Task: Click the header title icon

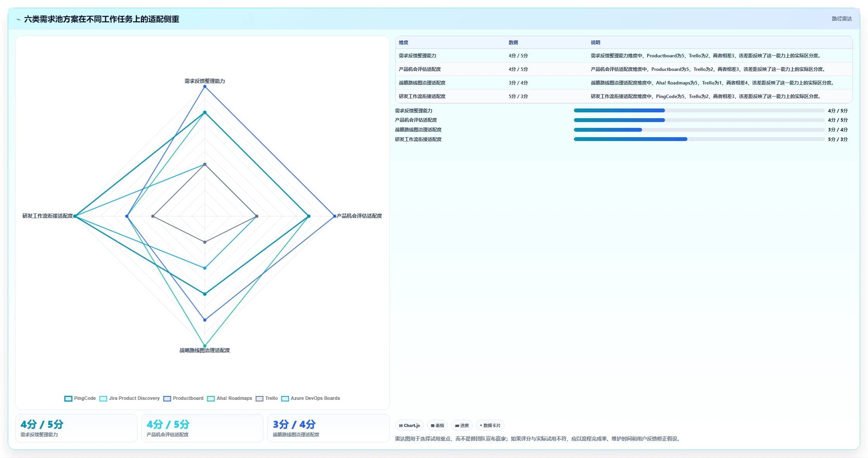Action: tap(18, 19)
